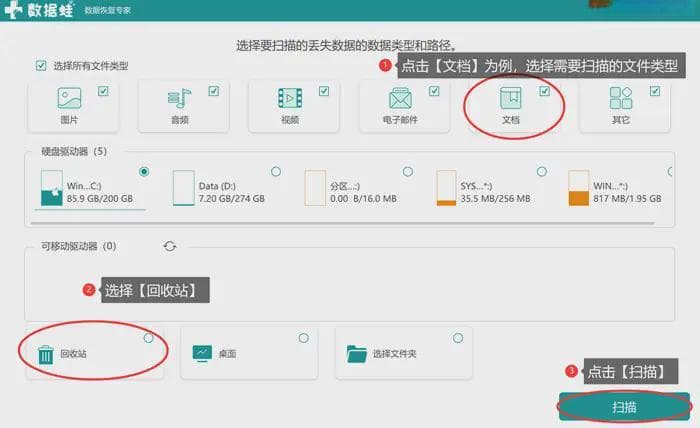Viewport: 700px width, 428px height.
Task: Click the 回收站 recycle bin trash icon
Action: (46, 354)
